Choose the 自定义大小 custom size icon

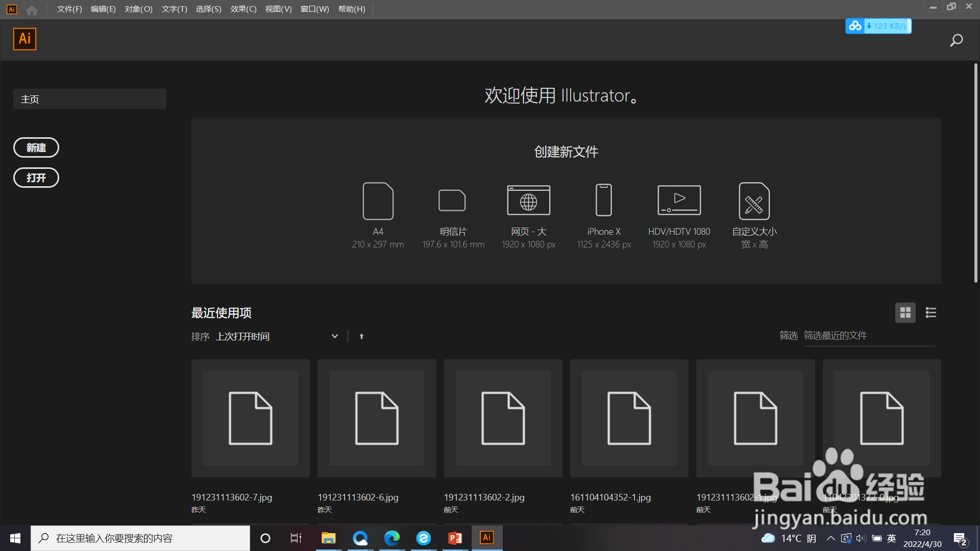[754, 201]
